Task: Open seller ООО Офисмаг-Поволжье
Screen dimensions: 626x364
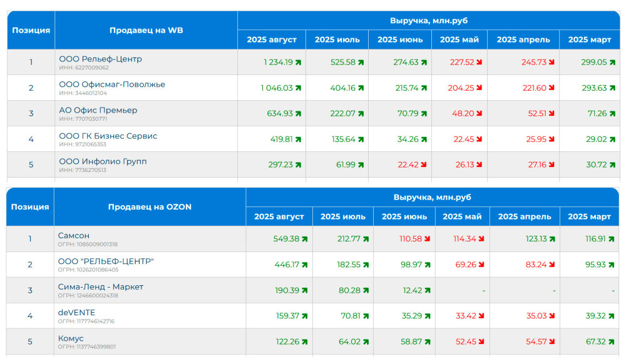Action: [112, 84]
